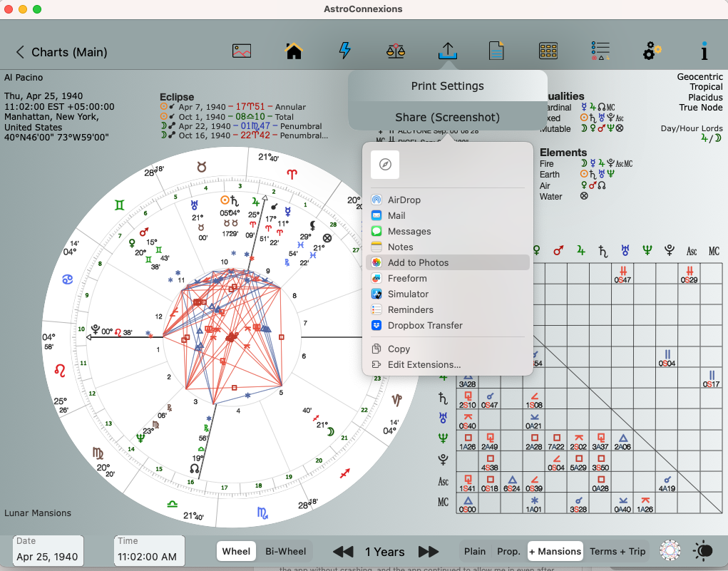Open the house icon in toolbar
Viewport: 728px width, 571px height.
pos(294,51)
